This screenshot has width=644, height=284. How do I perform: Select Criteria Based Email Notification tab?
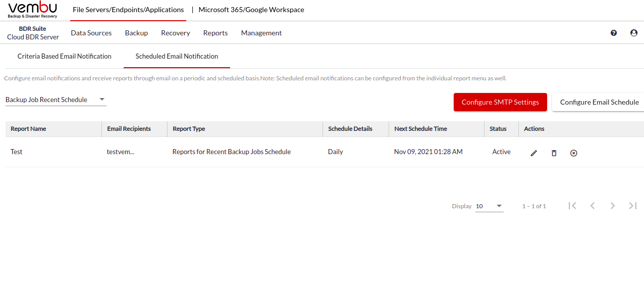(65, 56)
